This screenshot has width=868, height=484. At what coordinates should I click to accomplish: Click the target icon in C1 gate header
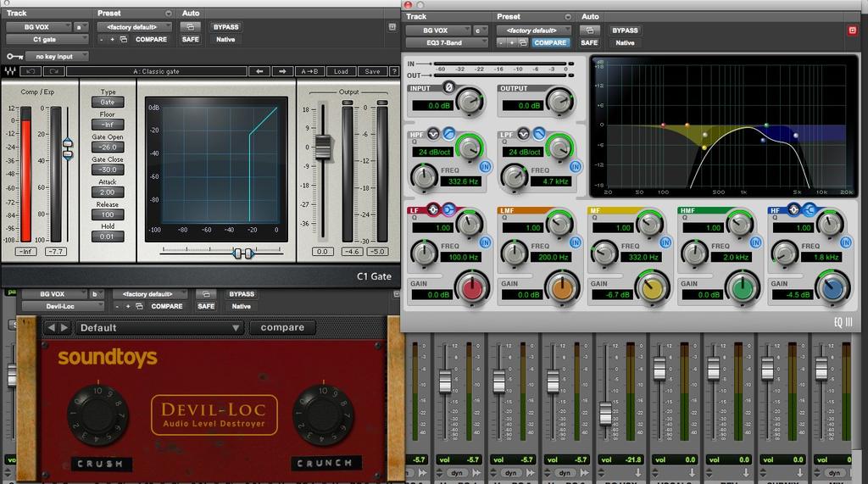click(x=392, y=26)
